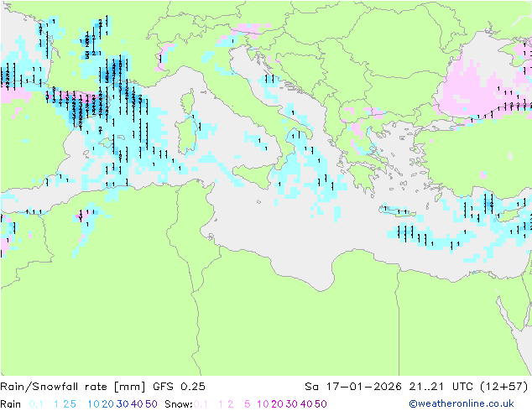
Task: Select the rain legend value 10
Action: (x=94, y=404)
